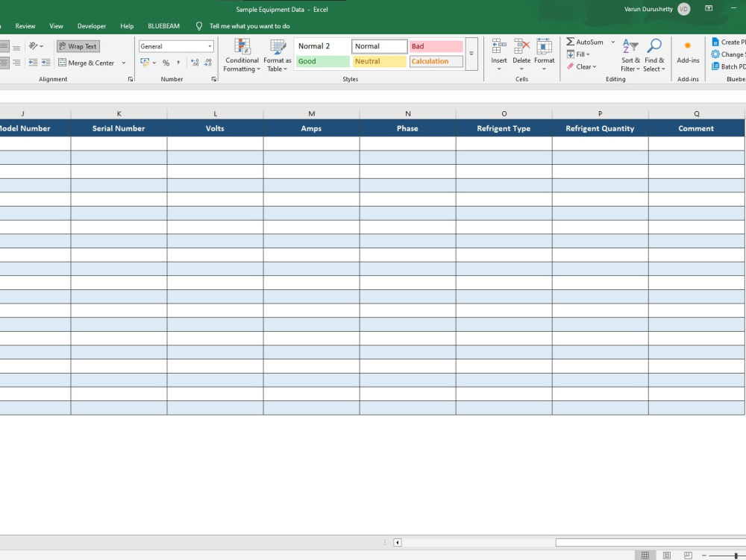Select the Volts header cell
Viewport: 746px width, 560px height.
coord(215,128)
